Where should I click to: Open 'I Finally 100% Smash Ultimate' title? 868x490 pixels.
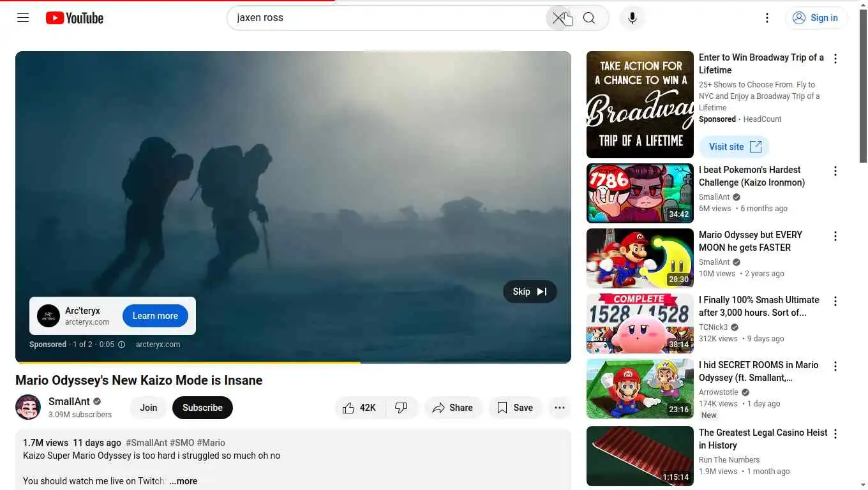tap(759, 306)
